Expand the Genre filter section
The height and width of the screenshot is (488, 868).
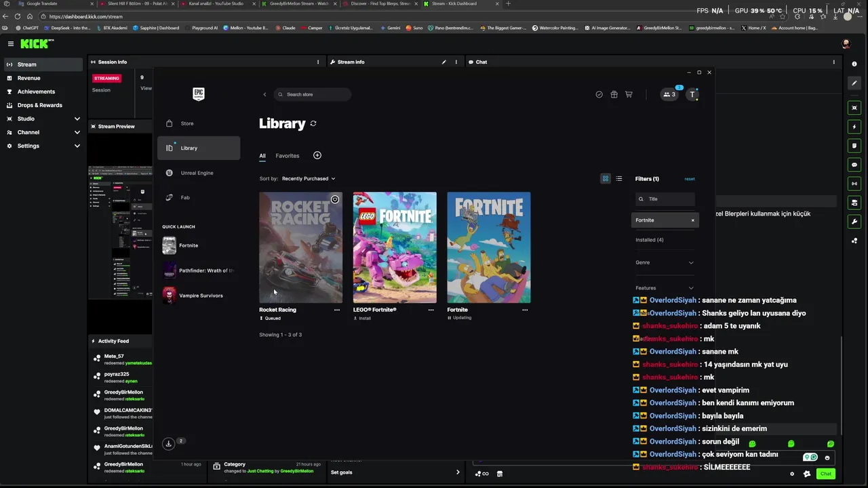pos(665,262)
